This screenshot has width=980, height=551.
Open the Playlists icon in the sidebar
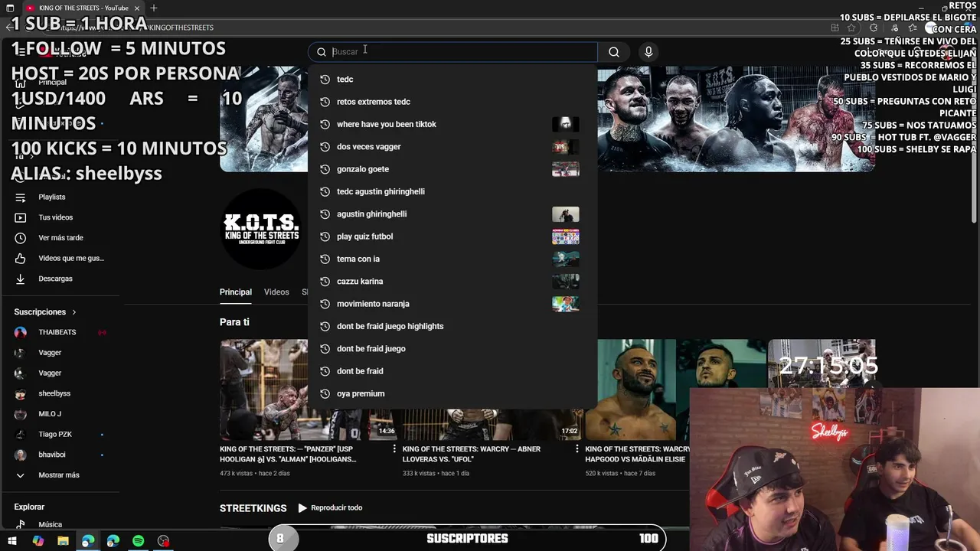click(21, 197)
